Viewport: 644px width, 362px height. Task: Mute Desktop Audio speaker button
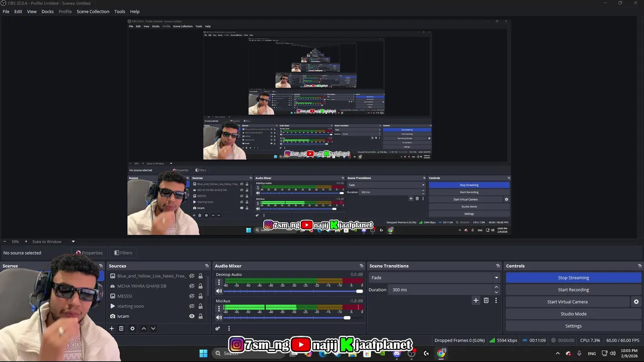[219, 291]
